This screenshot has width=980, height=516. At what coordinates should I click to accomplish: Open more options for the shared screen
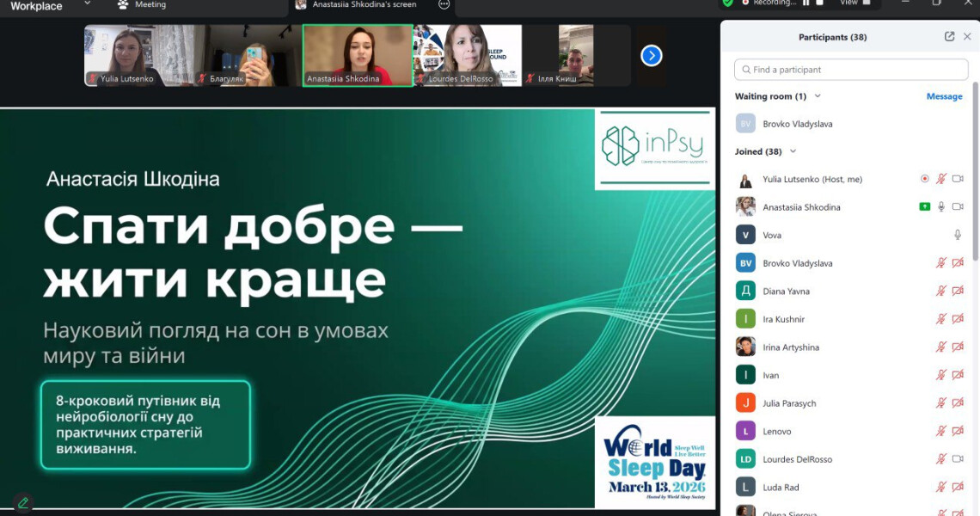tap(444, 4)
